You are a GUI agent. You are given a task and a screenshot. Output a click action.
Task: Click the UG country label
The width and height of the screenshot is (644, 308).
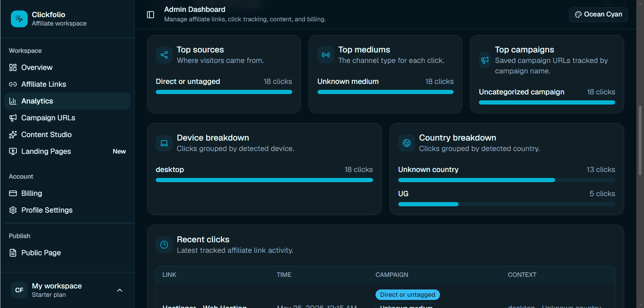(x=403, y=194)
